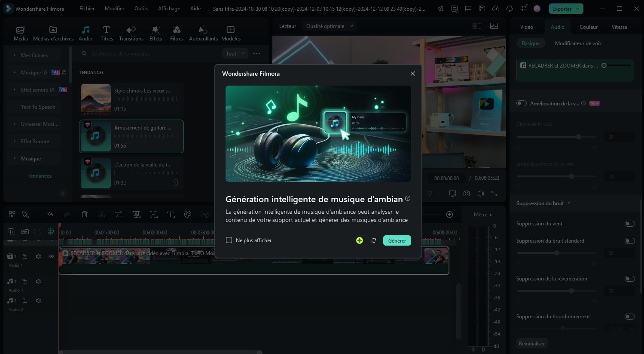This screenshot has height=354, width=644.
Task: Switch to the Vitesse tab
Action: click(x=619, y=27)
